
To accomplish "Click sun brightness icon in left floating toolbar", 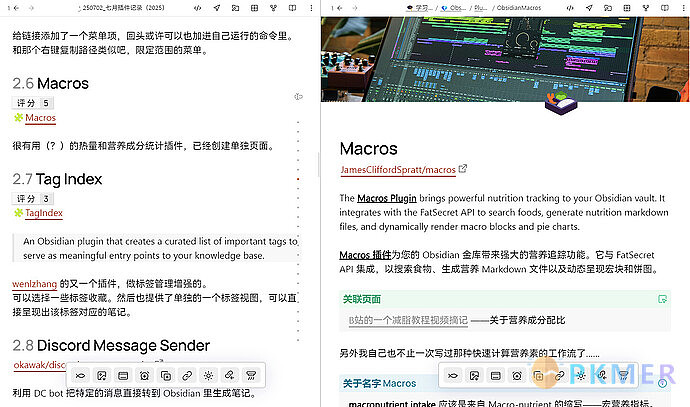I will 209,376.
